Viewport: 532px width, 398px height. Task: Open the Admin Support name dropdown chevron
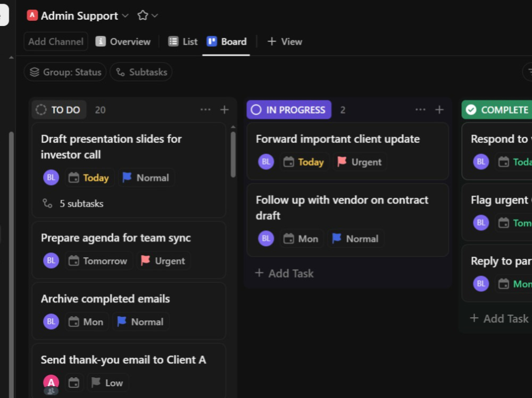click(125, 15)
